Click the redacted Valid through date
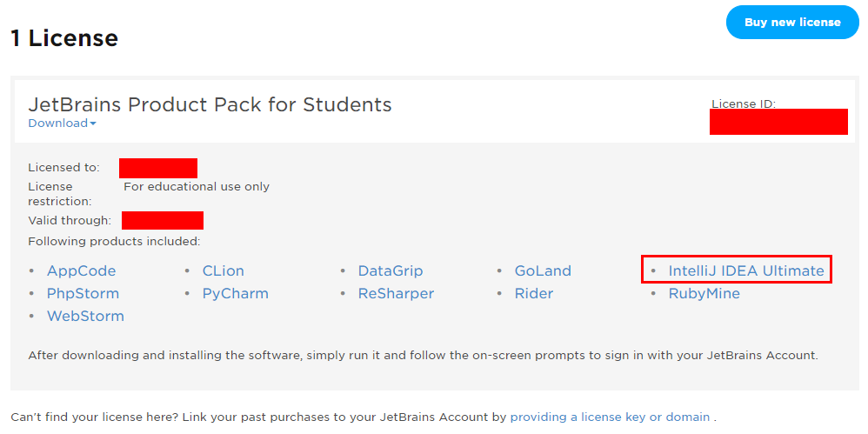Viewport: 868px width, 434px height. click(x=163, y=220)
